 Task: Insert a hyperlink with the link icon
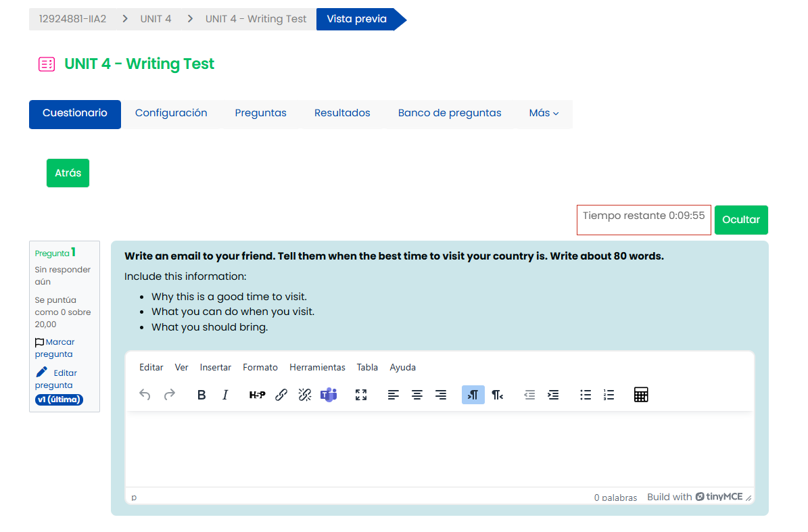[x=281, y=395]
